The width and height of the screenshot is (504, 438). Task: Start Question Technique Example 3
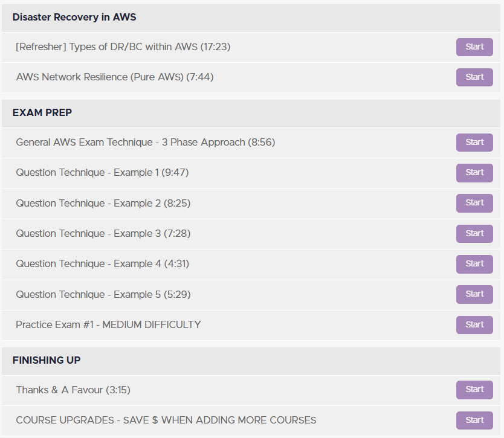tap(474, 234)
